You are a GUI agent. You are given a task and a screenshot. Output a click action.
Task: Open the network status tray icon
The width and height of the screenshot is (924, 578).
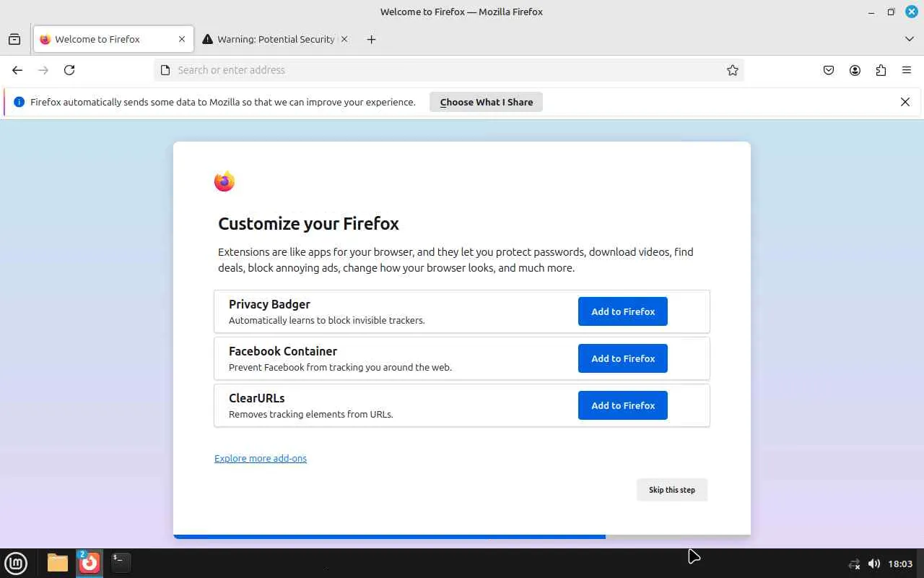point(854,564)
